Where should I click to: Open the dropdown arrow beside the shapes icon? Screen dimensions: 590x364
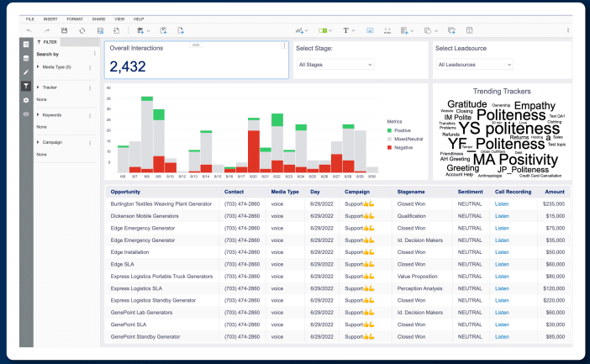(x=436, y=31)
